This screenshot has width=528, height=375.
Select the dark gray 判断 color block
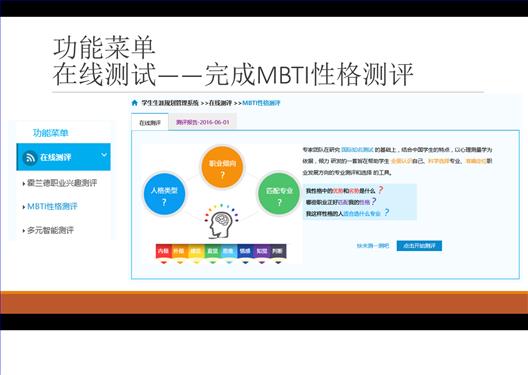[x=278, y=251]
